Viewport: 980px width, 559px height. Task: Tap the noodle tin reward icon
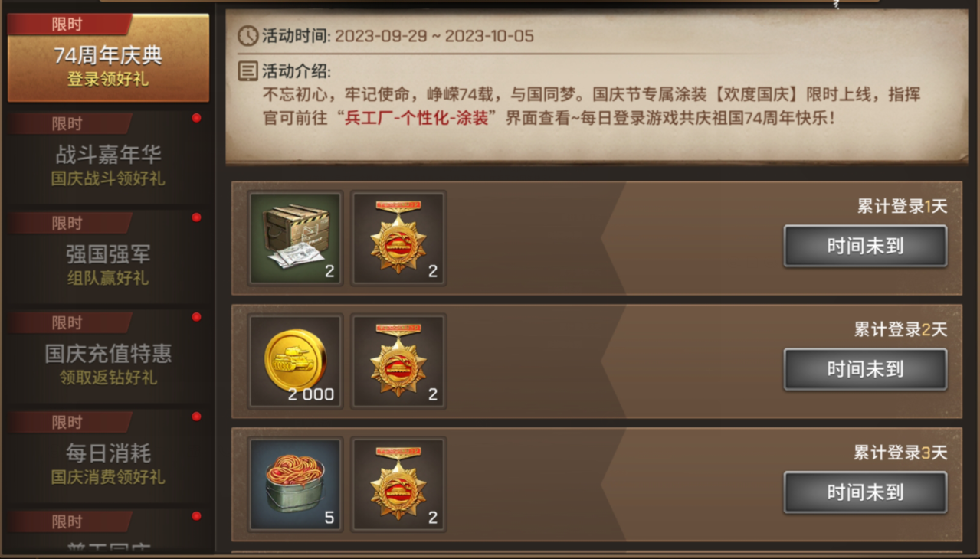[295, 485]
